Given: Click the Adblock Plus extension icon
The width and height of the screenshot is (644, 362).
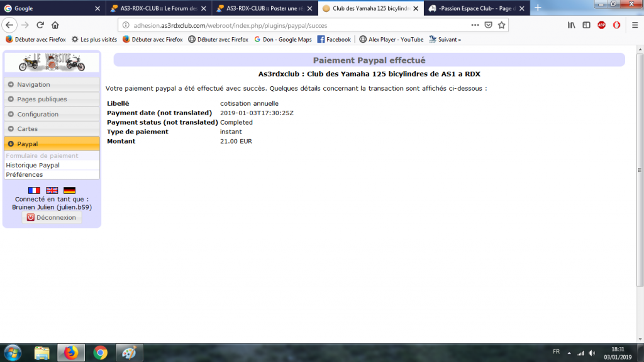Looking at the screenshot, I should pos(601,25).
